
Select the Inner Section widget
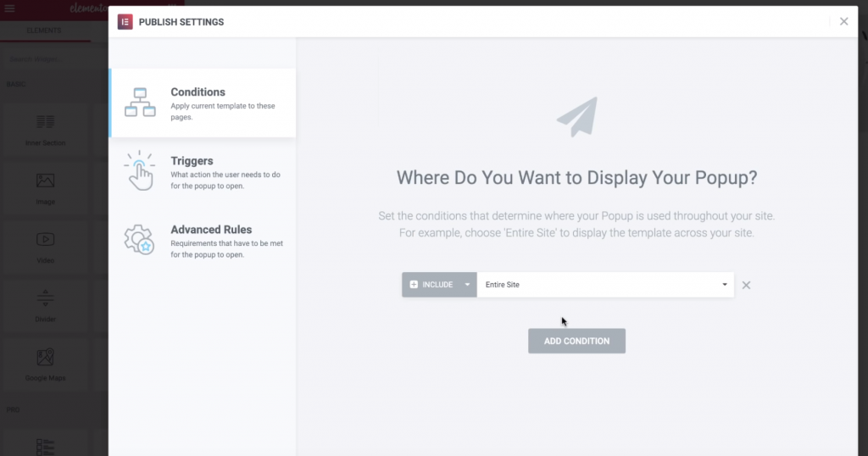click(45, 128)
